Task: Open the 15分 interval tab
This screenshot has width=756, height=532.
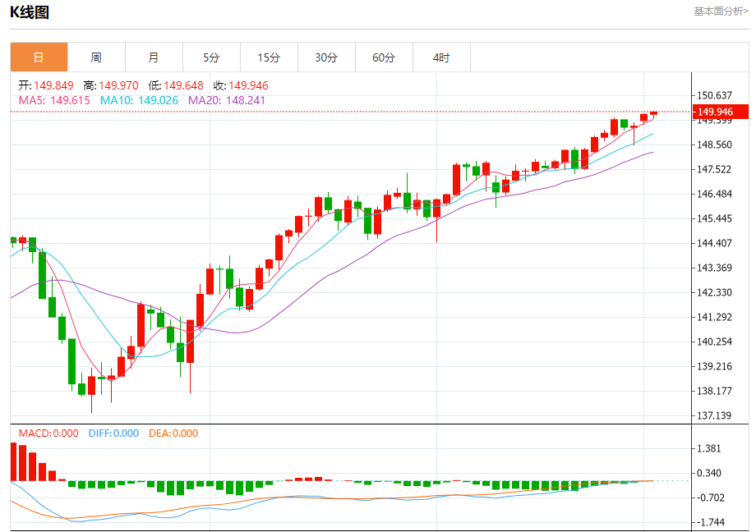Action: pyautogui.click(x=269, y=57)
